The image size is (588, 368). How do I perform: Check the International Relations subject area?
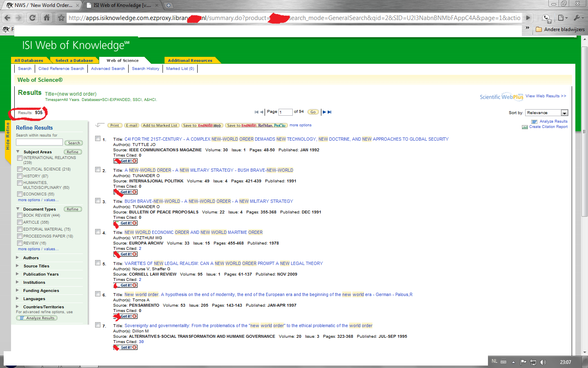[20, 158]
